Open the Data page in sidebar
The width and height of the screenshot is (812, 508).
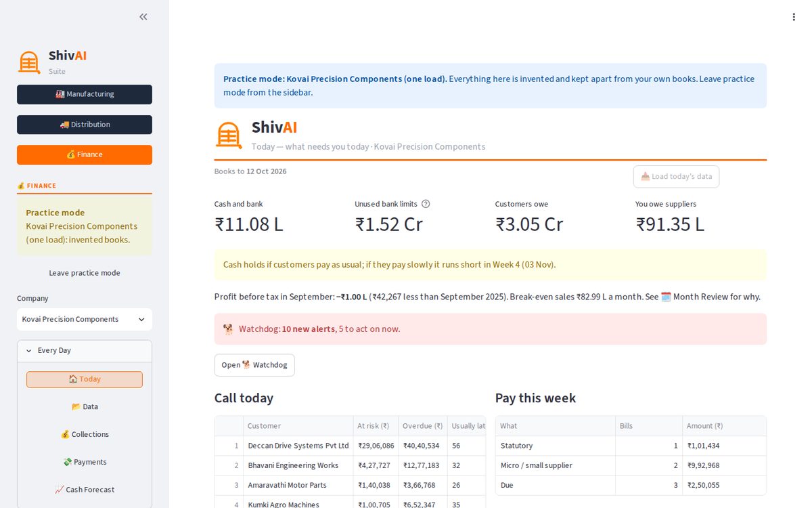[85, 406]
